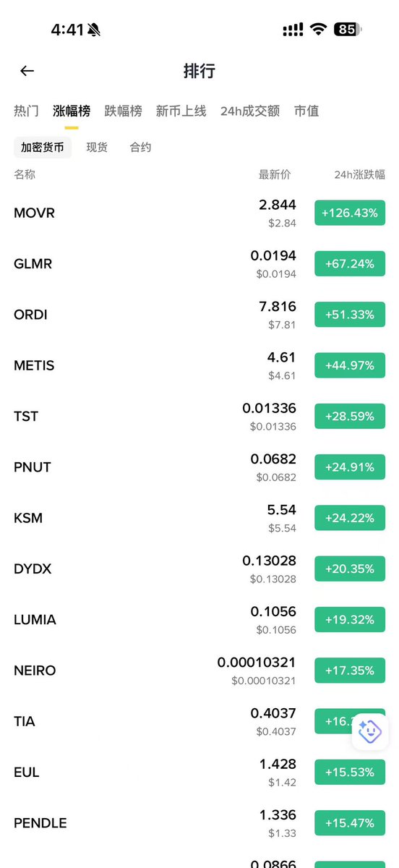399x868 pixels.
Task: Select the 加密货币 filter chip
Action: click(x=43, y=148)
